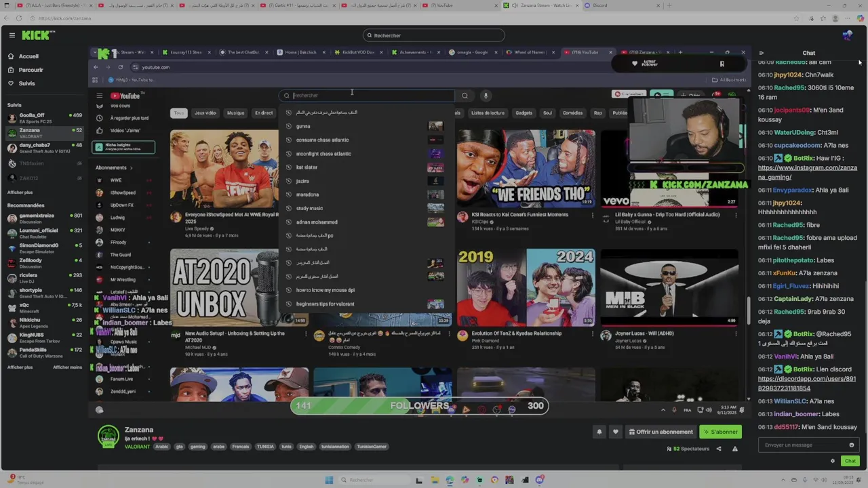Click the TUNISIA stream tag

click(265, 447)
